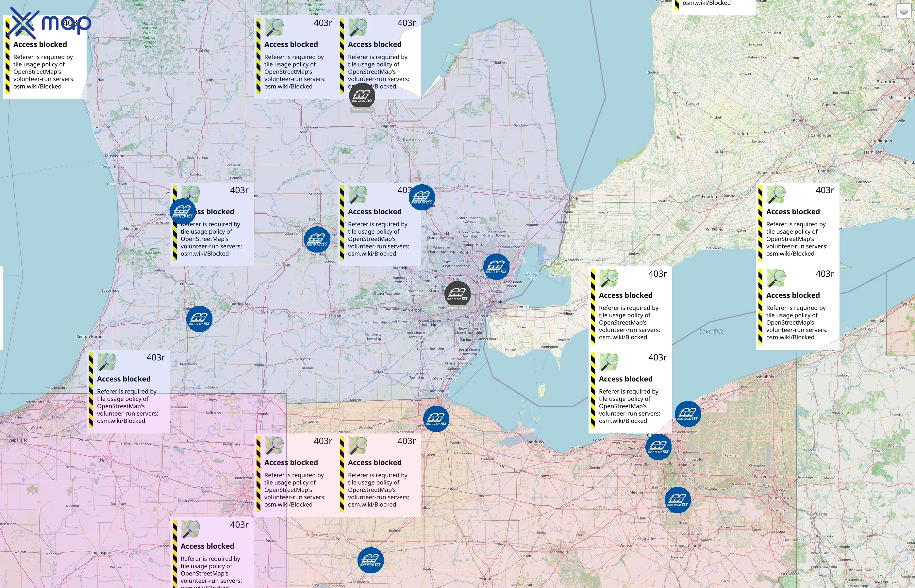Select the blue store marker near Macomb Township
The height and width of the screenshot is (588, 915).
(x=496, y=267)
